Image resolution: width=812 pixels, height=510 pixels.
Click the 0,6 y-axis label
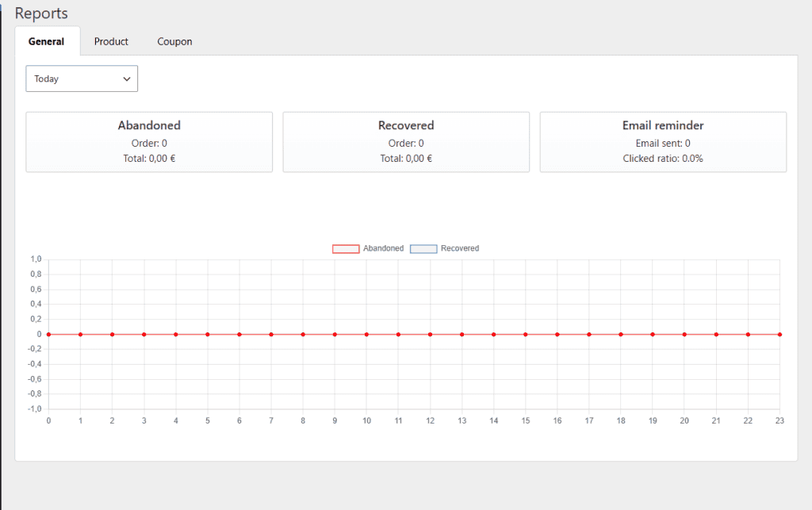(36, 290)
